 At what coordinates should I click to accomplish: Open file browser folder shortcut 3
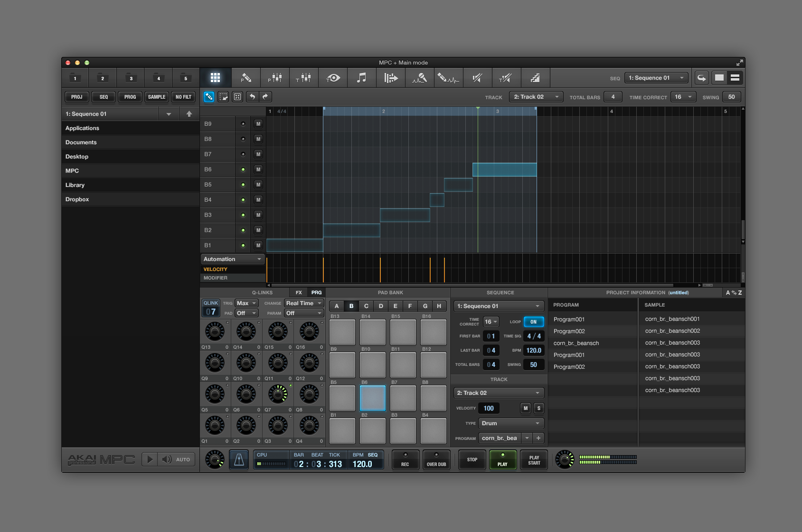point(131,78)
